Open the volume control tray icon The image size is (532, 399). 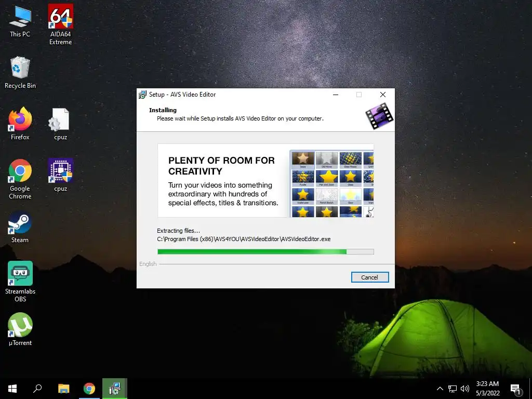coord(465,389)
